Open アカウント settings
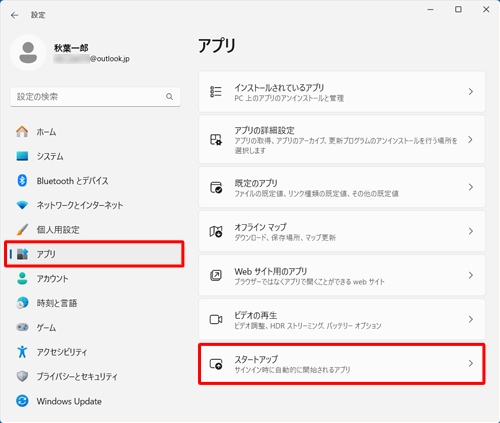This screenshot has width=500, height=423. tap(94, 278)
